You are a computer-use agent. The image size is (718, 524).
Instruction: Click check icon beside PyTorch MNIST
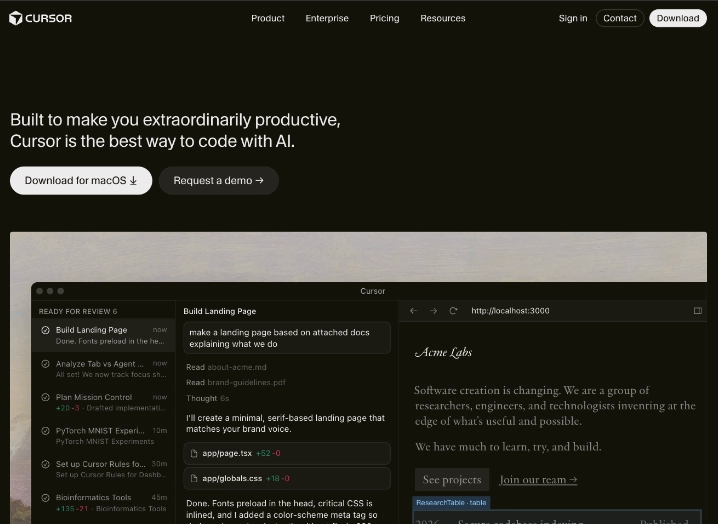click(45, 431)
